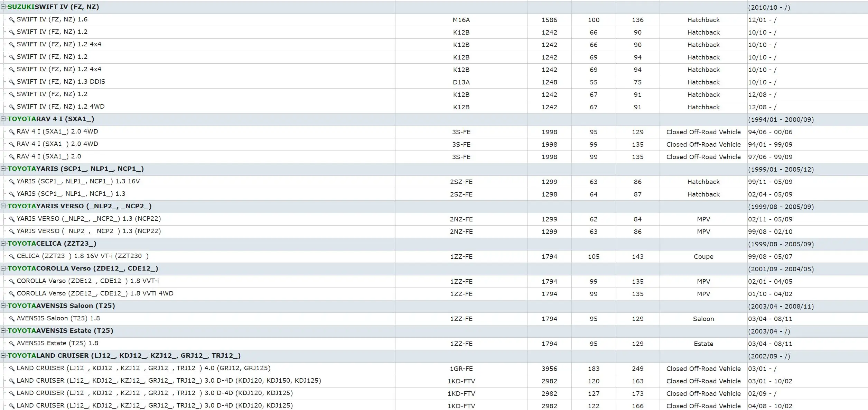Viewport: 868px width, 410px height.
Task: Collapse the TOYOTA AVENSIS Saloon (T25) group
Action: pos(3,306)
